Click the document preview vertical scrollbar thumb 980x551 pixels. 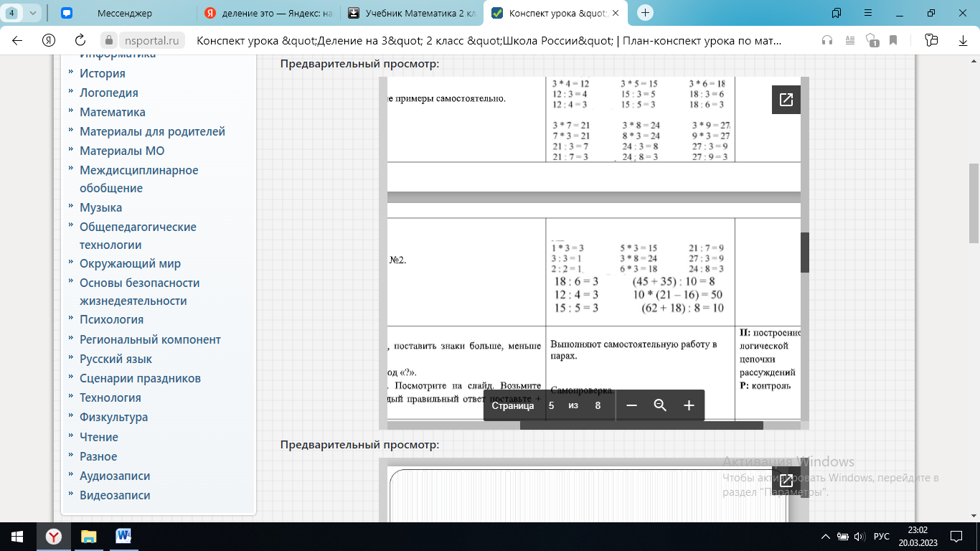[804, 252]
